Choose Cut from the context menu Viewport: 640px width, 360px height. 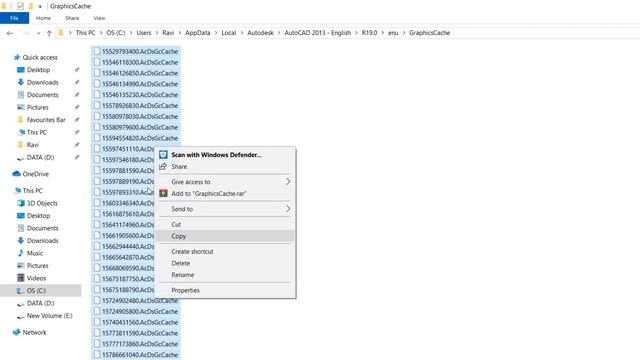[225, 224]
